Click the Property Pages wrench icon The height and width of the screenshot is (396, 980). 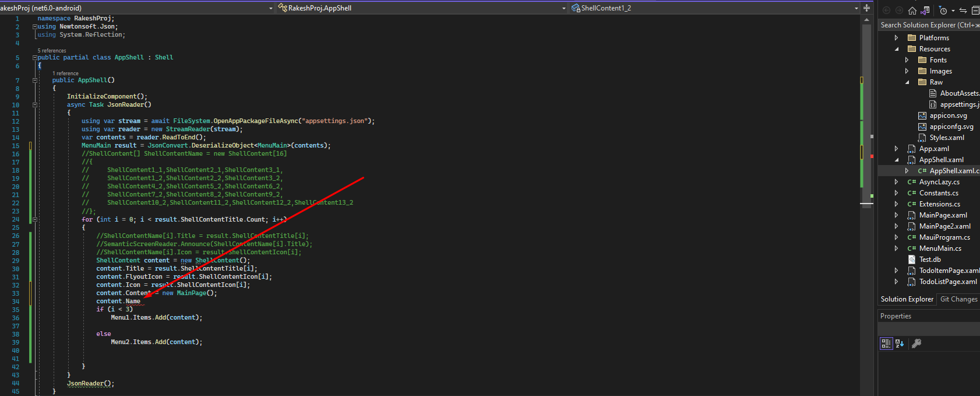click(916, 344)
